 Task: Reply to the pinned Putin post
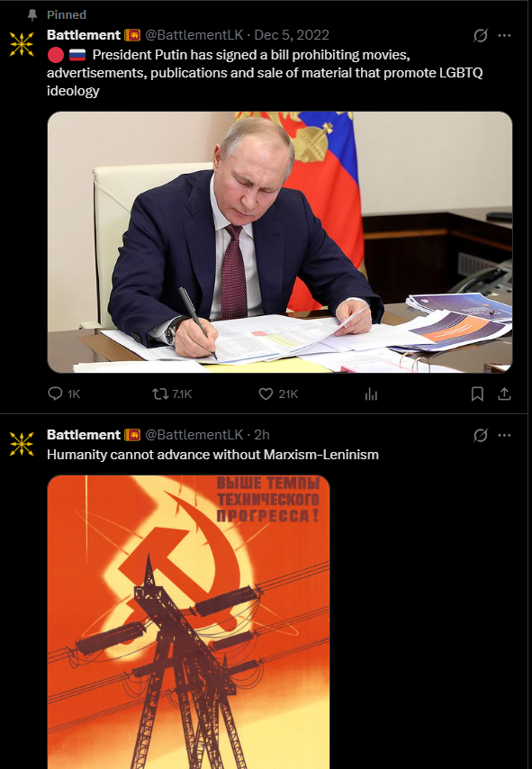[x=64, y=394]
